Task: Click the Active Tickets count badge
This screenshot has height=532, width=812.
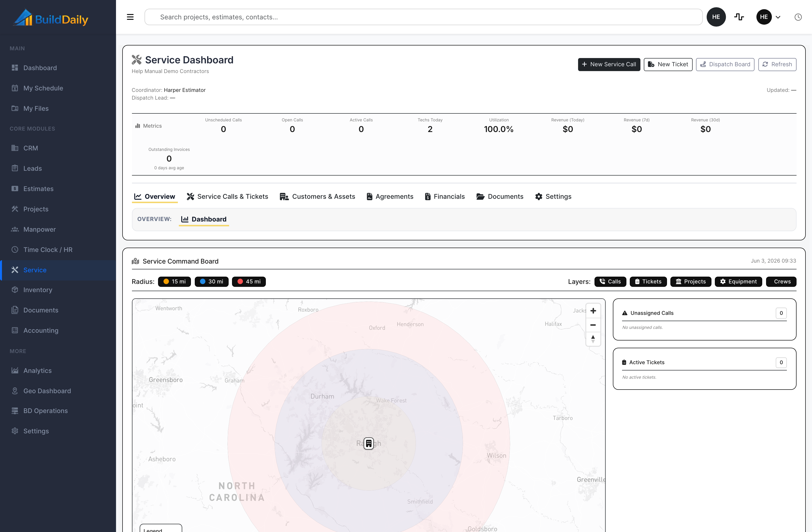Action: (x=781, y=362)
